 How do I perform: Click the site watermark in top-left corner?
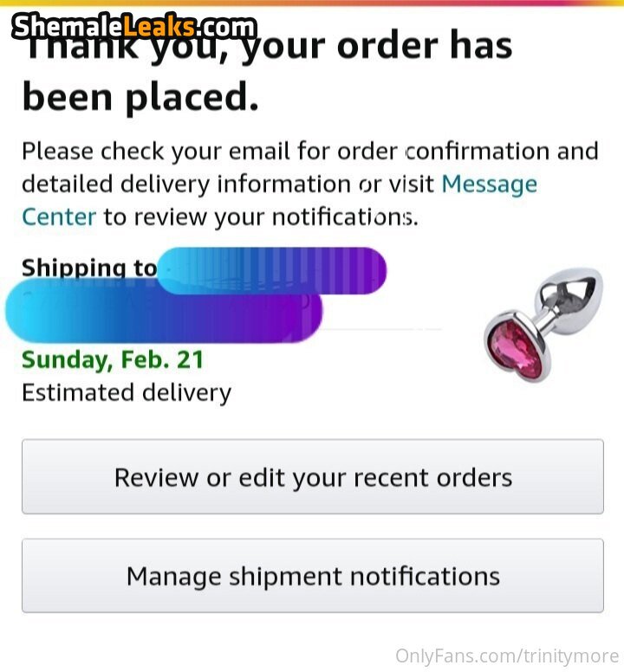click(x=135, y=27)
